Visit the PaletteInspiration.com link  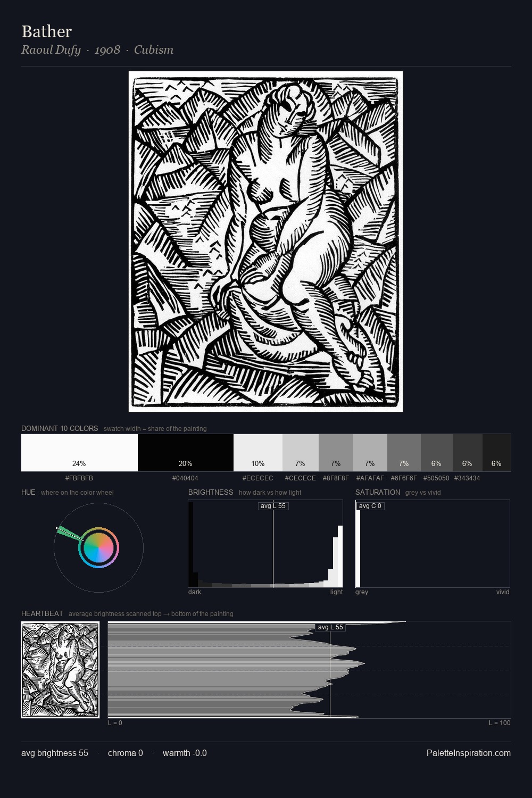469,753
